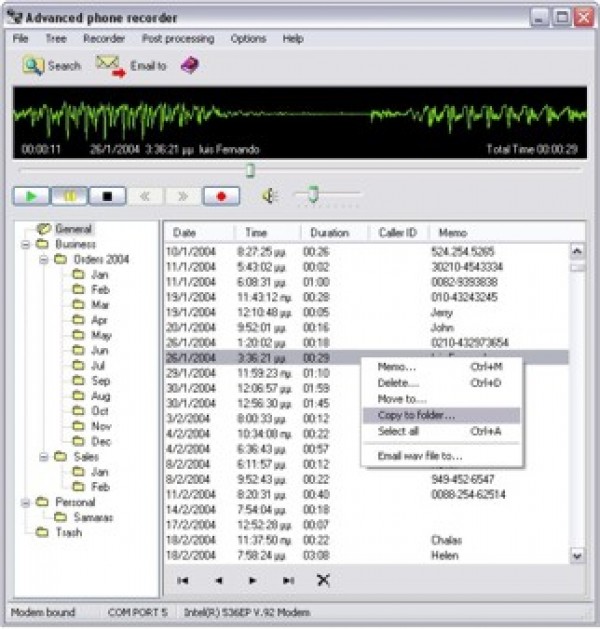Choose Copy to folder... from context menu

tap(416, 415)
